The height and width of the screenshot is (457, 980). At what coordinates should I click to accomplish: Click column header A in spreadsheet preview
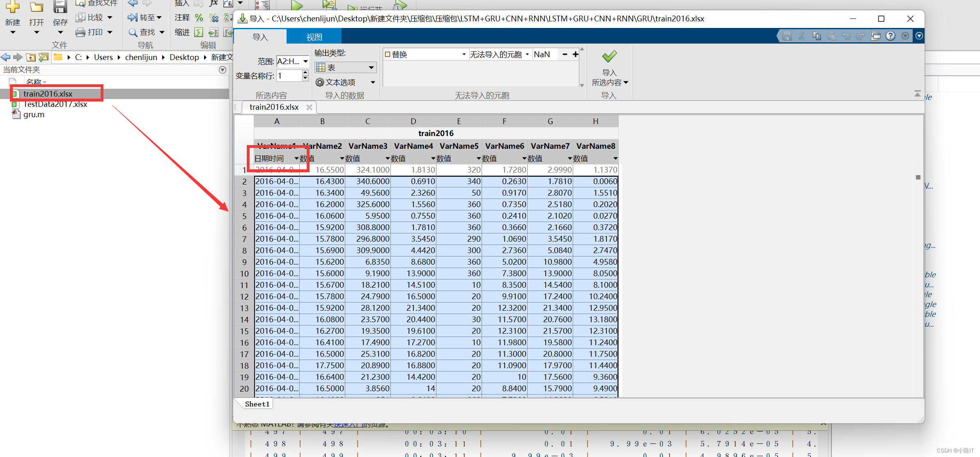click(x=277, y=121)
